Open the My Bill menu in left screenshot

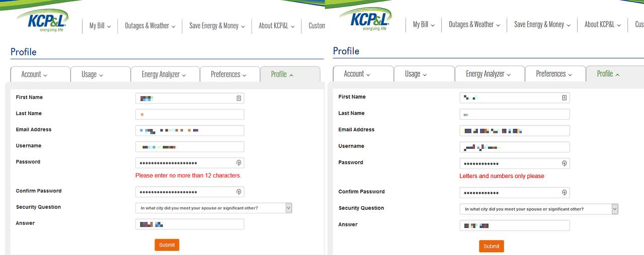pyautogui.click(x=100, y=26)
